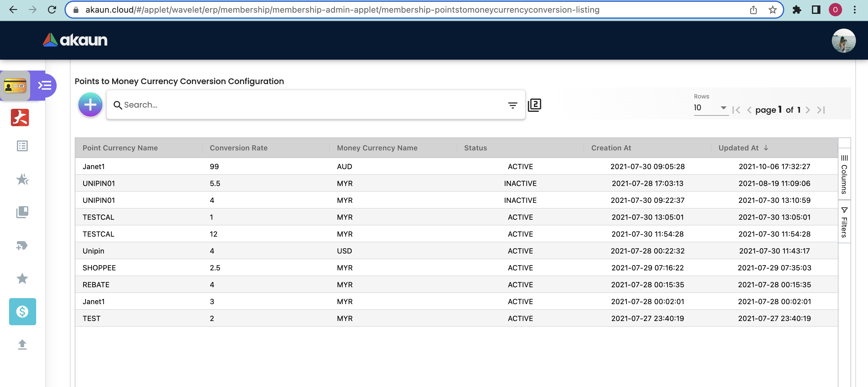
Task: Open the bookmarked collection sidebar icon
Action: pyautogui.click(x=22, y=212)
